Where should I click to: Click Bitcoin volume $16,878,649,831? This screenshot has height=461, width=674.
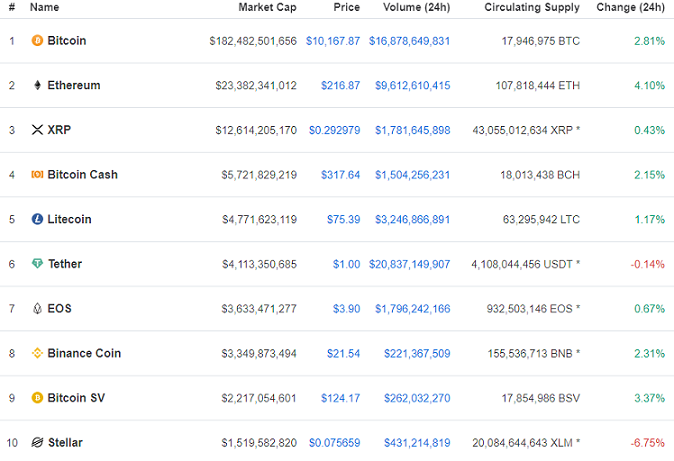(x=409, y=41)
